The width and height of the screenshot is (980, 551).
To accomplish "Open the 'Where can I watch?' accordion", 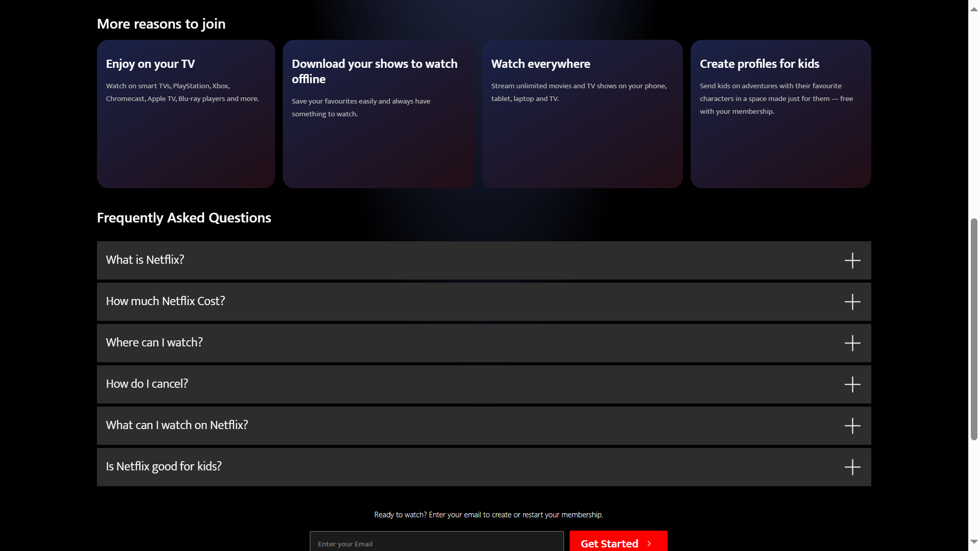I will [154, 342].
